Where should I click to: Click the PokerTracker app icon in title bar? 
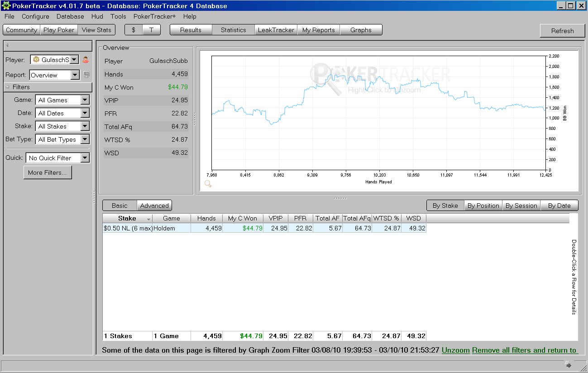pos(6,5)
